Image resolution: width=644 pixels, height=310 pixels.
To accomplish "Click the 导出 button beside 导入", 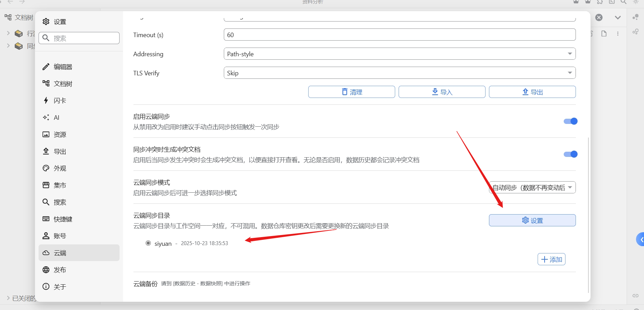I will (532, 92).
